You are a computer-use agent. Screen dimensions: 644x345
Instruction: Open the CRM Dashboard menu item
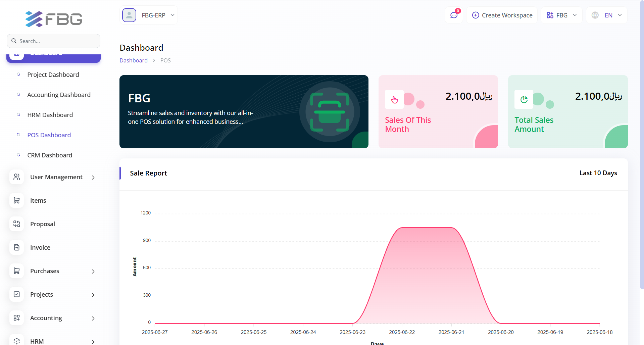pyautogui.click(x=50, y=155)
